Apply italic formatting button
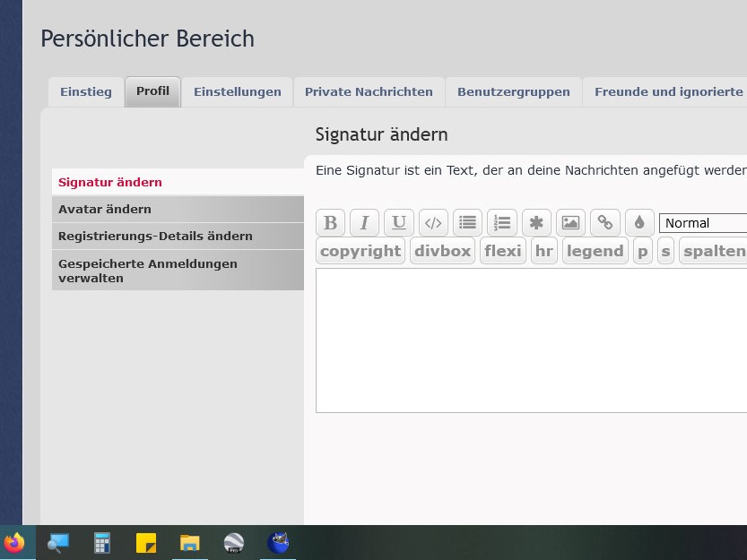Viewport: 747px width, 560px height. [x=364, y=223]
